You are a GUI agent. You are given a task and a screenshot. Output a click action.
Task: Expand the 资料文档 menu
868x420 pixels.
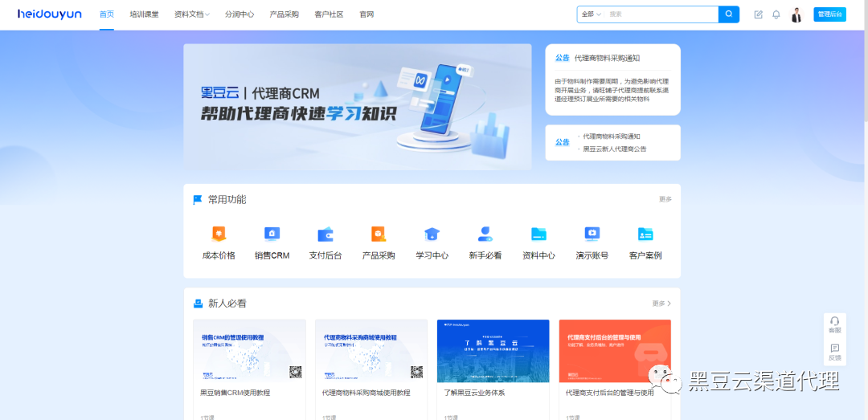click(x=191, y=14)
